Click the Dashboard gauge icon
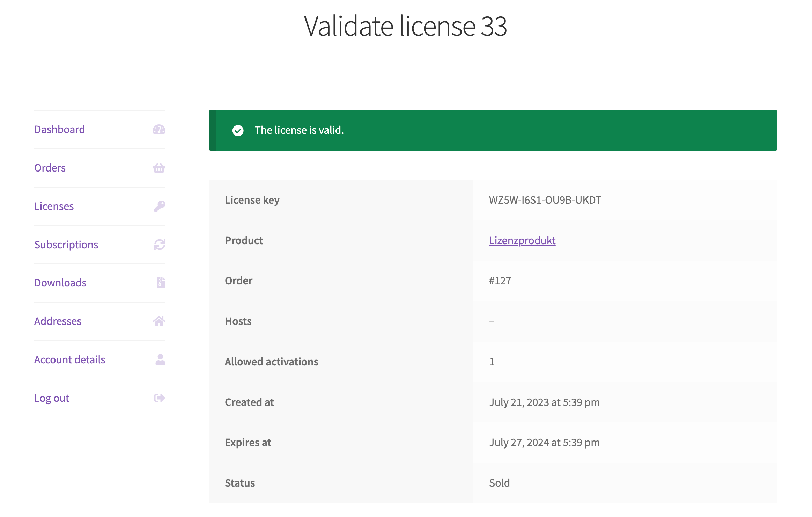Image resolution: width=812 pixels, height=517 pixels. (x=159, y=130)
